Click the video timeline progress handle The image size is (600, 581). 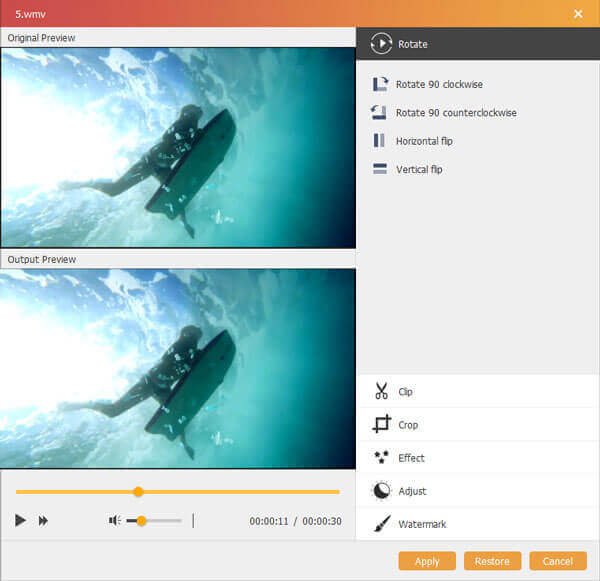click(138, 491)
